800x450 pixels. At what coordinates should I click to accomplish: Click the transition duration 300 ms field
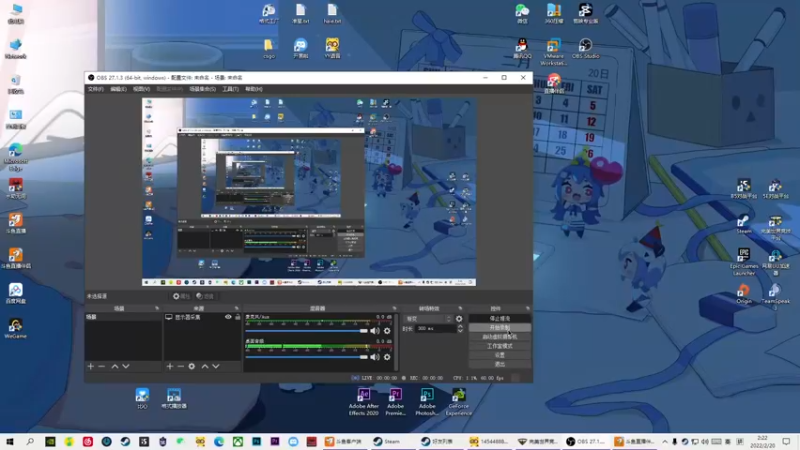(435, 329)
